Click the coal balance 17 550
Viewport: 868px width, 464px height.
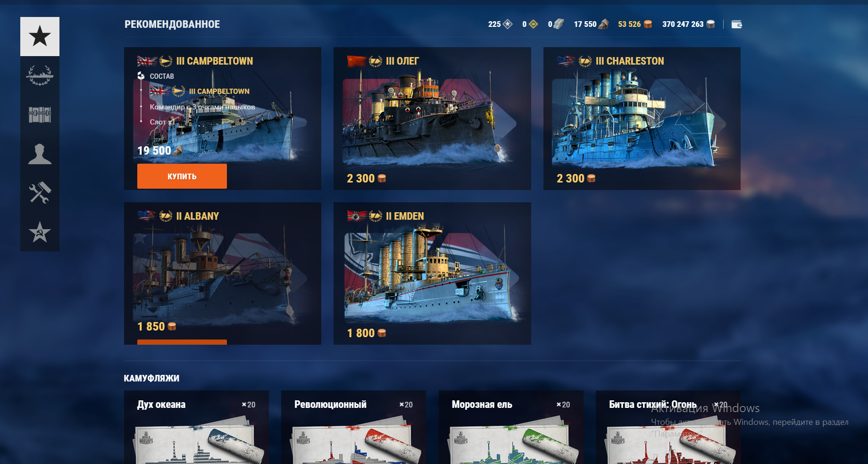[591, 24]
